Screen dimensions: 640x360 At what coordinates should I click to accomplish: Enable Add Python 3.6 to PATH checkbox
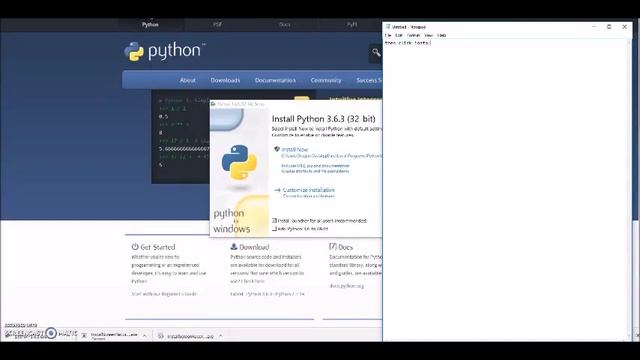point(275,229)
